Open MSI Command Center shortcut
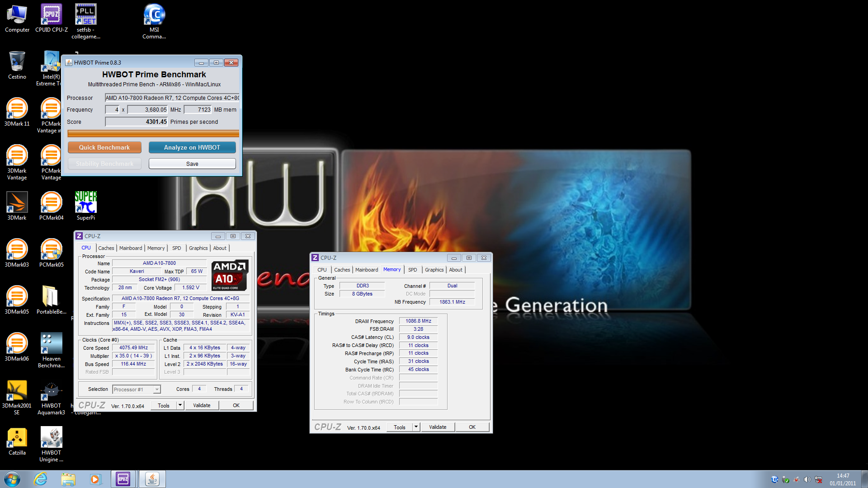 coord(154,22)
